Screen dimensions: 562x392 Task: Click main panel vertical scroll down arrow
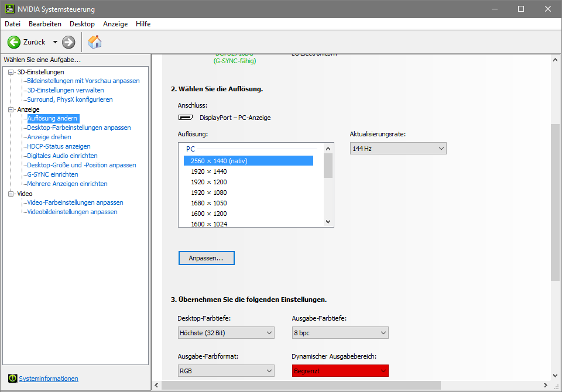(555, 376)
